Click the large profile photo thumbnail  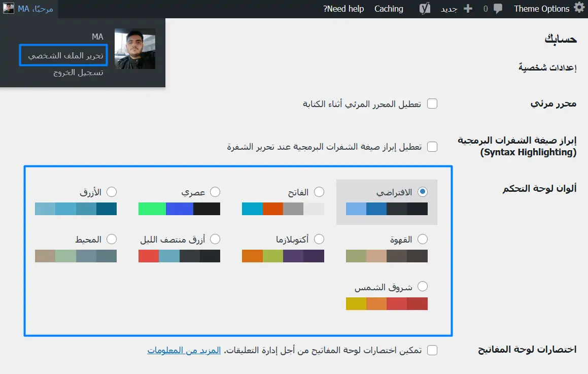coord(135,49)
